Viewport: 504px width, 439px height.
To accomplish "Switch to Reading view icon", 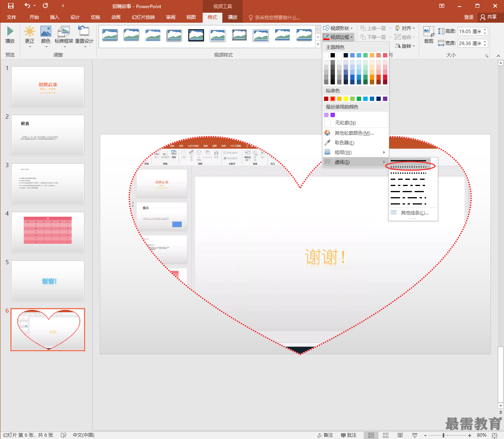I will 400,435.
